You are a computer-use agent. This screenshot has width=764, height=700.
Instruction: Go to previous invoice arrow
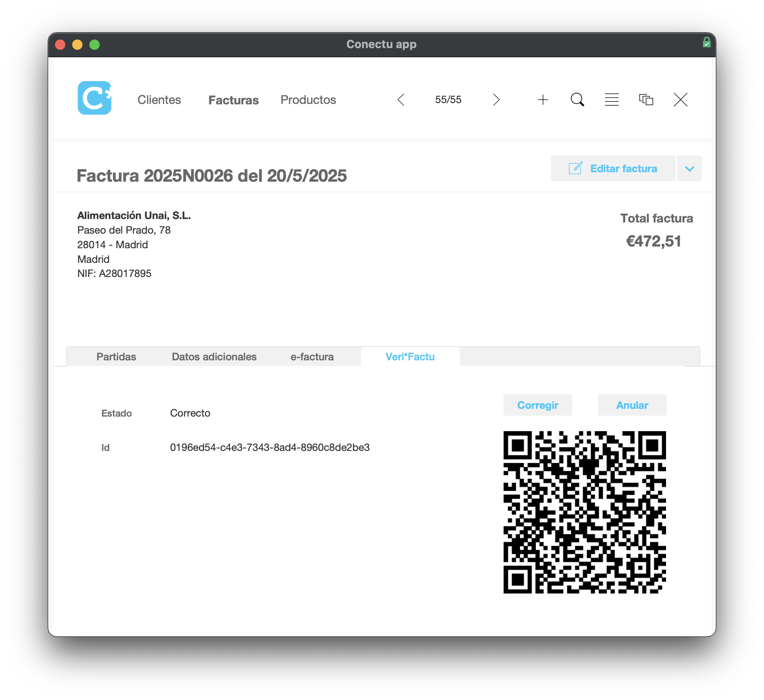click(x=401, y=100)
